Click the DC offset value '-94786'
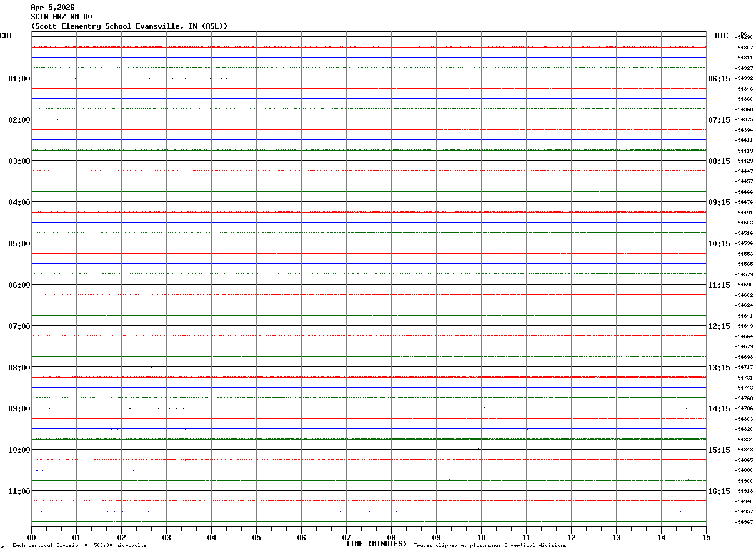 click(744, 409)
